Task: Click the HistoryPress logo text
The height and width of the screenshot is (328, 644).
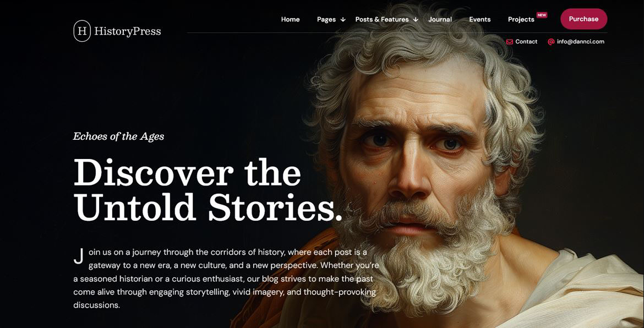Action: (x=127, y=31)
